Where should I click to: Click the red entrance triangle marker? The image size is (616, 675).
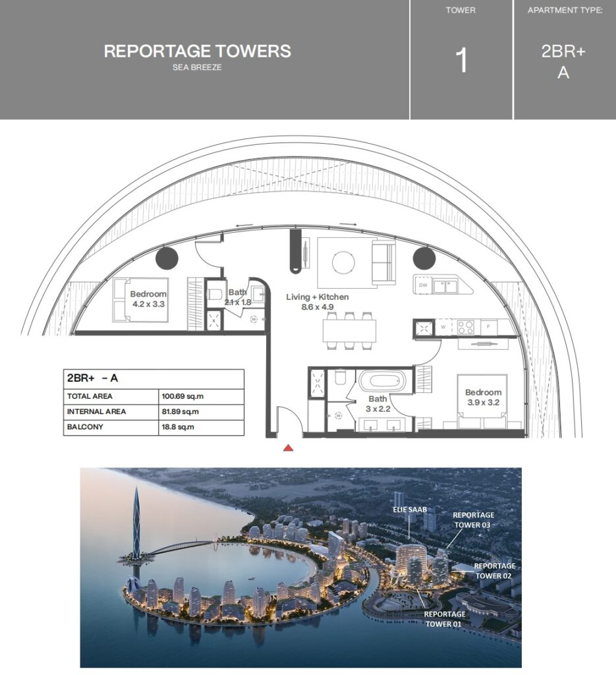(x=289, y=446)
